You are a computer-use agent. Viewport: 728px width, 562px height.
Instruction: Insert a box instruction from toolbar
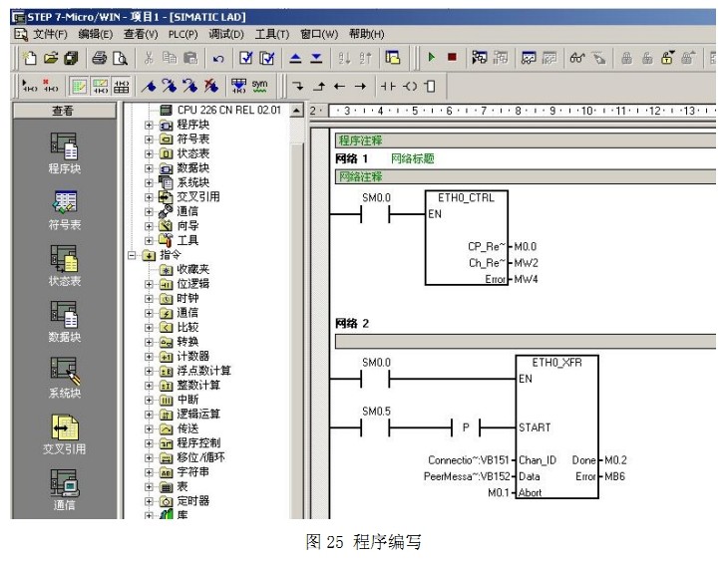point(430,86)
